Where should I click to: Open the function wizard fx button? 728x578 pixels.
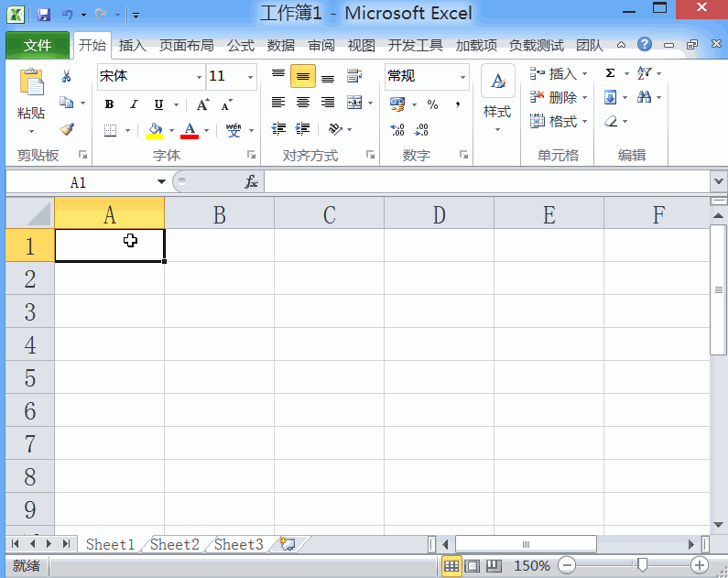pyautogui.click(x=251, y=181)
